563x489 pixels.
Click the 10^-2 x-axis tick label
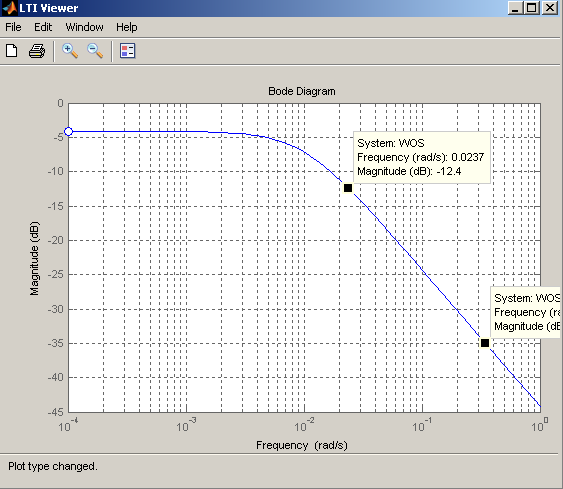click(x=304, y=425)
